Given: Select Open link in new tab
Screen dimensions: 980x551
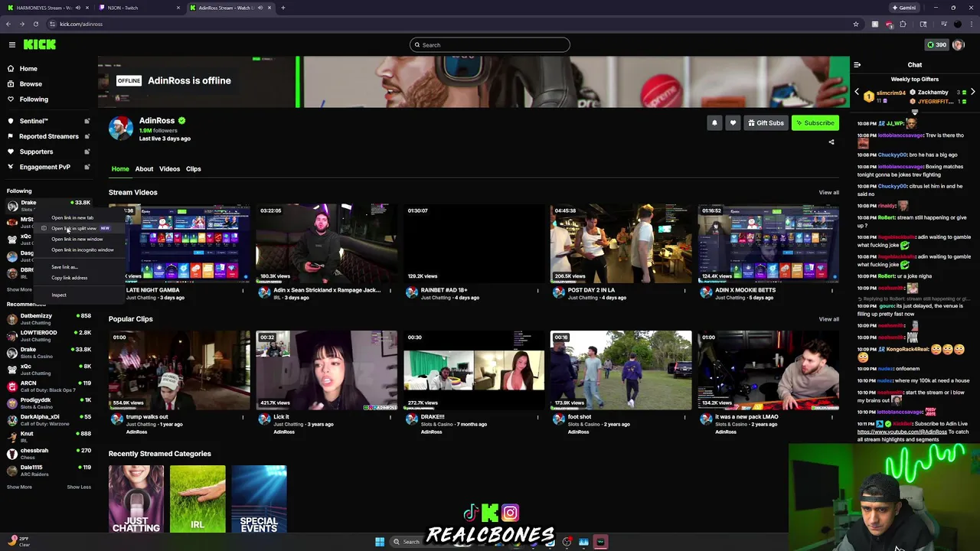Looking at the screenshot, I should [72, 217].
